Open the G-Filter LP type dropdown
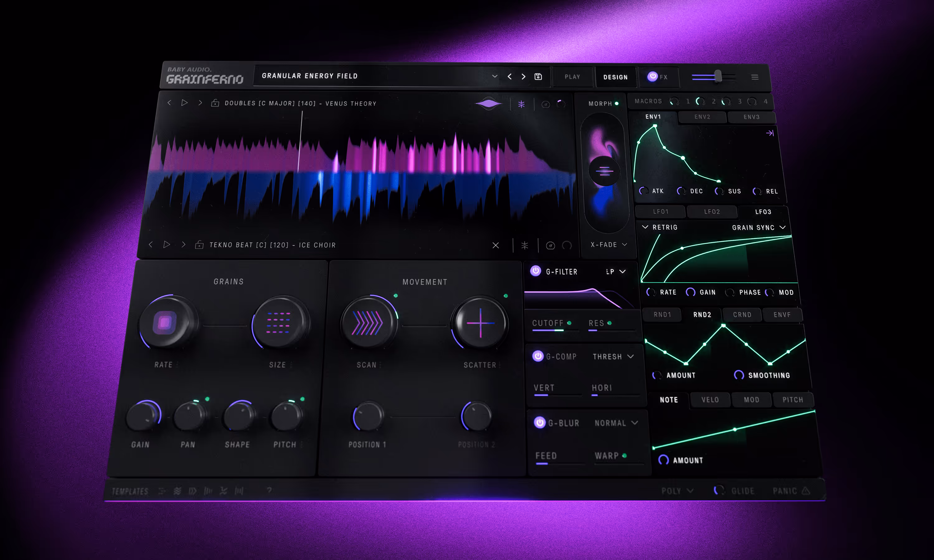934x560 pixels. tap(616, 271)
